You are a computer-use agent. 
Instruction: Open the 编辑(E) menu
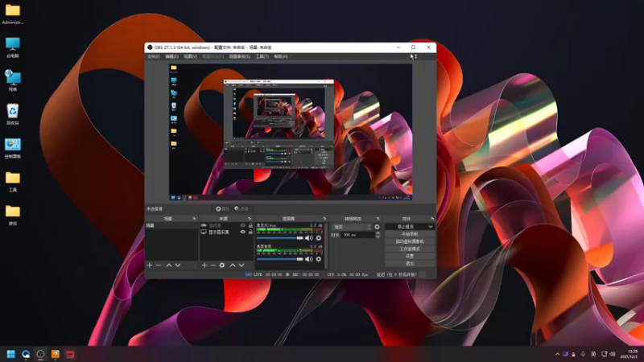[x=171, y=56]
